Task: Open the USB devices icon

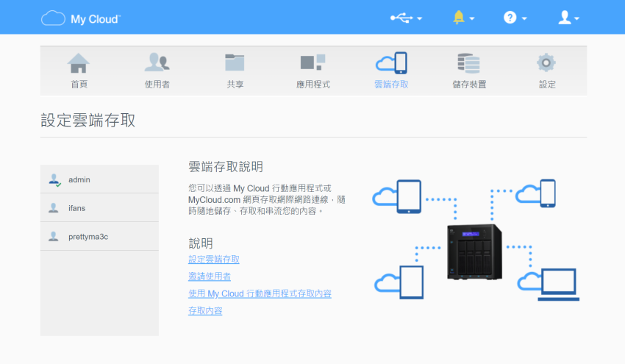Action: click(401, 18)
